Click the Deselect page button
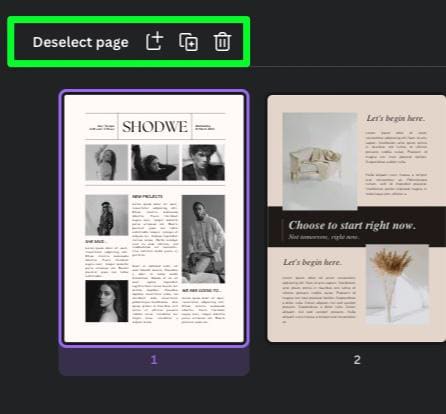Screen dimensions: 446x414 pyautogui.click(x=80, y=42)
